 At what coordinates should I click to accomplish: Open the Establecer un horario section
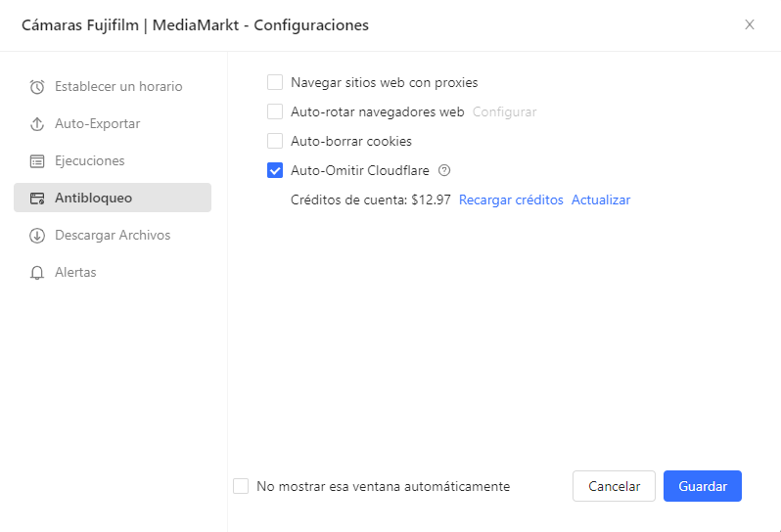tap(118, 87)
